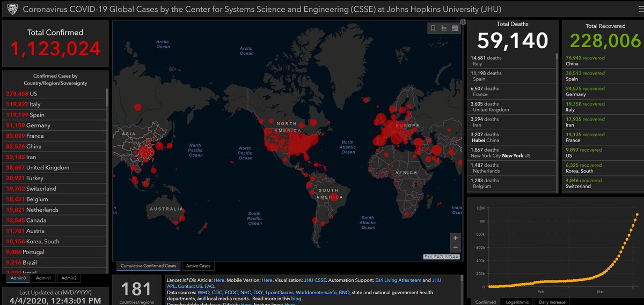Open the FAQ link
The width and height of the screenshot is (644, 305).
[x=210, y=286]
